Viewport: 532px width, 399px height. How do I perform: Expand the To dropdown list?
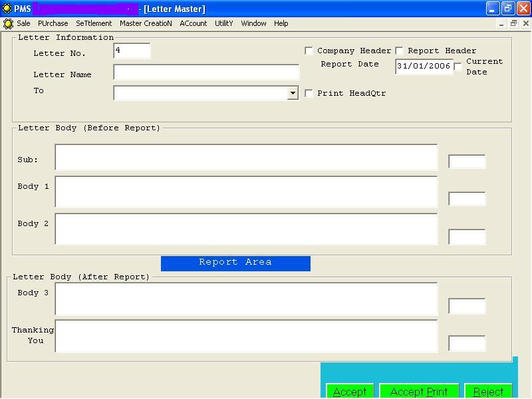(x=293, y=93)
